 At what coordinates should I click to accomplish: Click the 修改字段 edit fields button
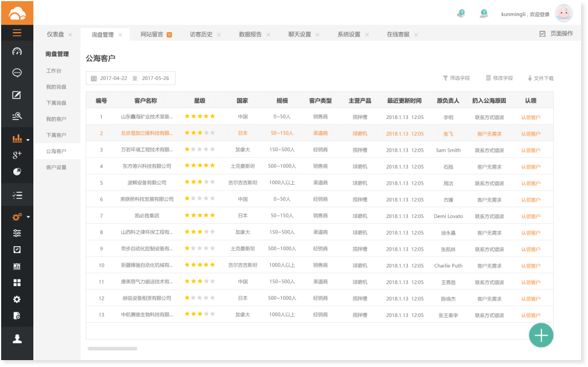coord(499,78)
